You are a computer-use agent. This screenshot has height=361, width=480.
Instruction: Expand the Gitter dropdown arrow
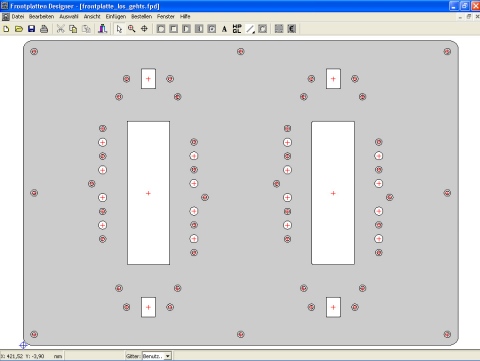[168, 356]
